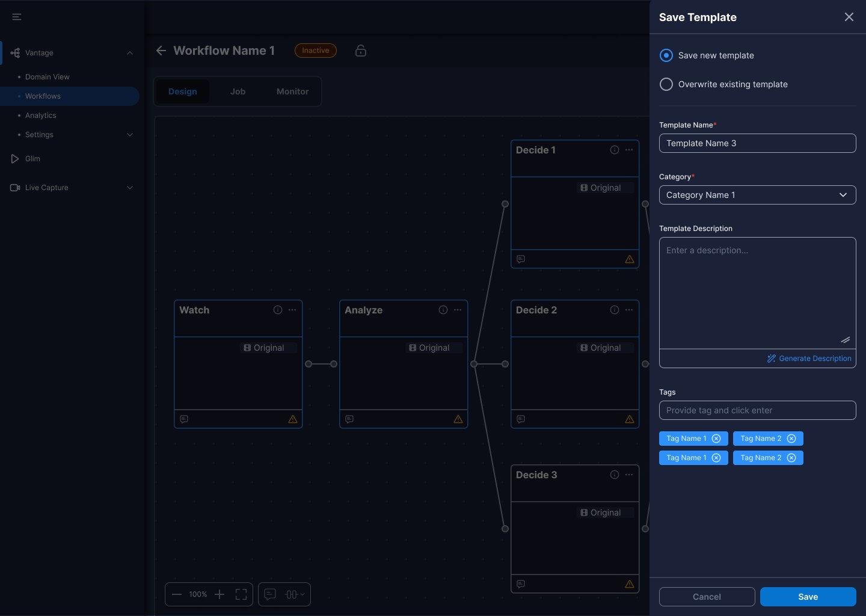This screenshot has width=866, height=616.
Task: Switch to the Design tab
Action: pos(183,91)
